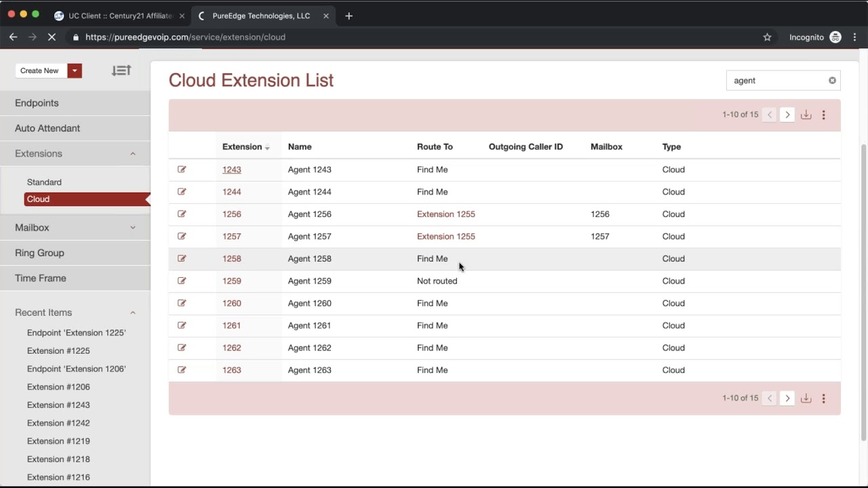Screen dimensions: 868x488
Task: Click the page vertical scrollbar
Action: [863, 291]
